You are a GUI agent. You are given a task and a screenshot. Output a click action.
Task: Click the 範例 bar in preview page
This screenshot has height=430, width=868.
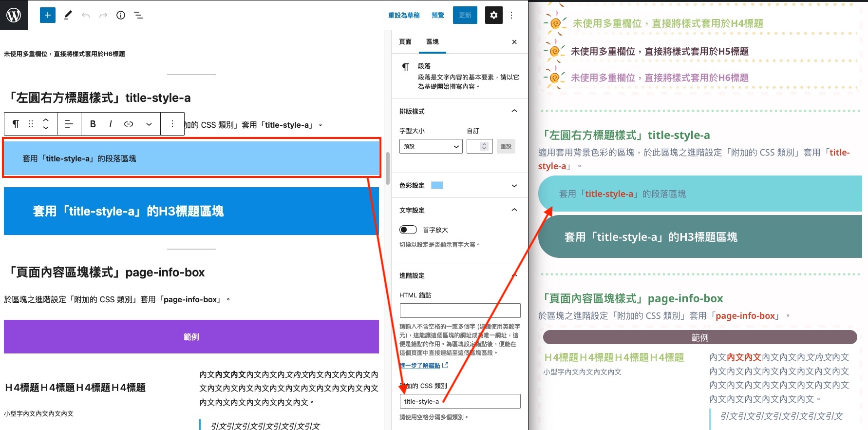pyautogui.click(x=700, y=337)
